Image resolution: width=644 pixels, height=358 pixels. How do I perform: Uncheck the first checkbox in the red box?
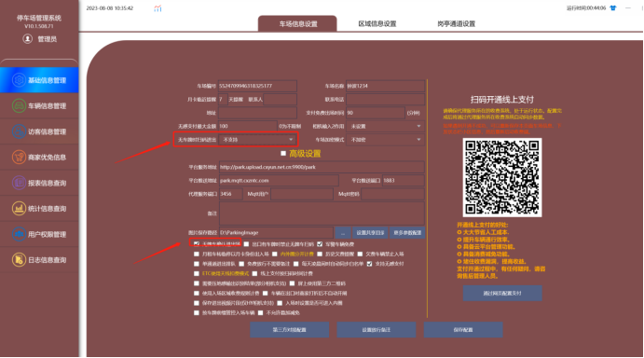[x=197, y=244]
